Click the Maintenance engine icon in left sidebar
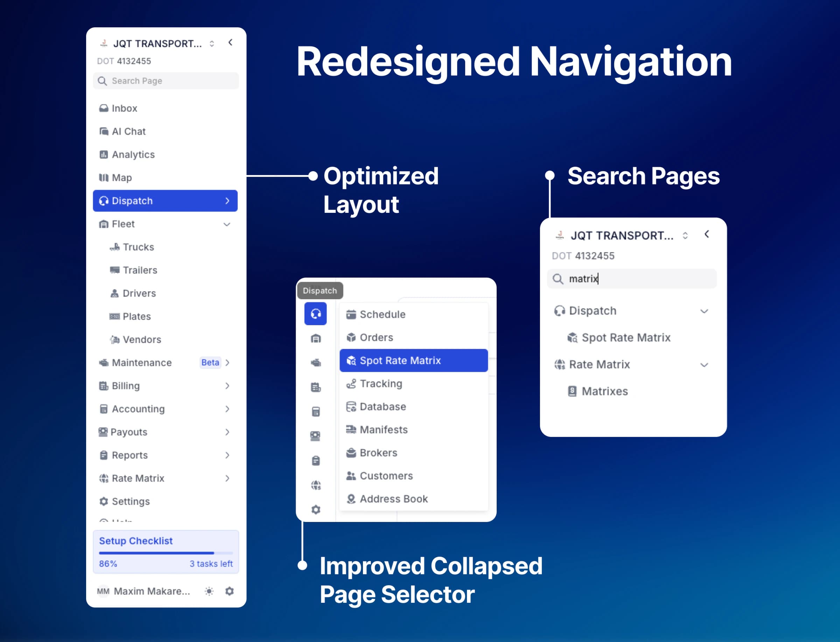Screen dimensions: 840x642 click(x=104, y=363)
